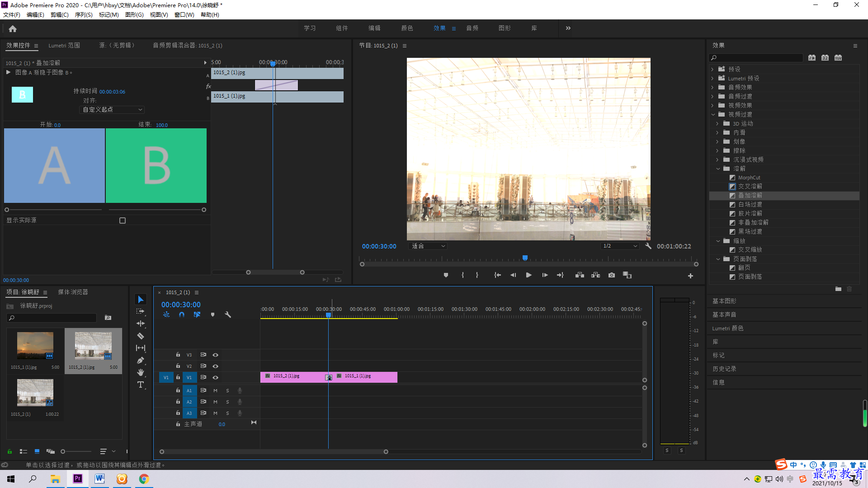Toggle V3 track visibility eye

pos(216,355)
